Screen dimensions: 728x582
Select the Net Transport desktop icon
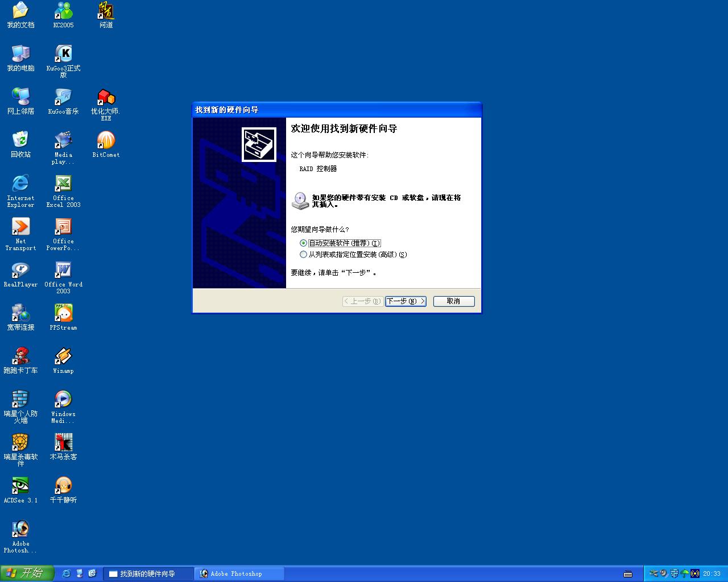point(20,234)
